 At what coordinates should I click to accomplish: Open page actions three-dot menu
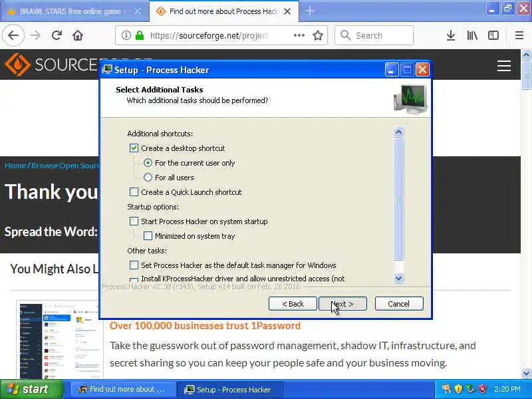coord(299,35)
